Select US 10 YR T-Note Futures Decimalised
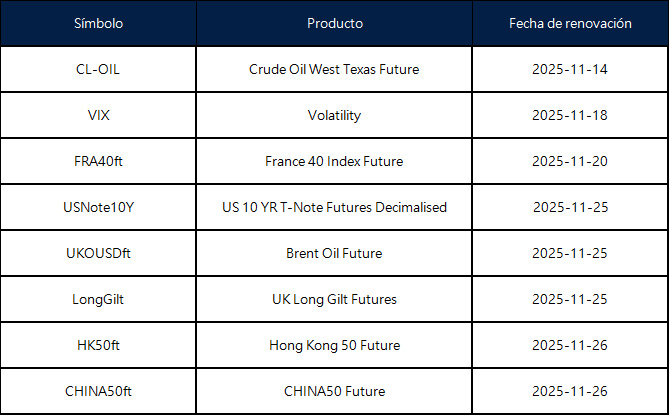 [334, 207]
